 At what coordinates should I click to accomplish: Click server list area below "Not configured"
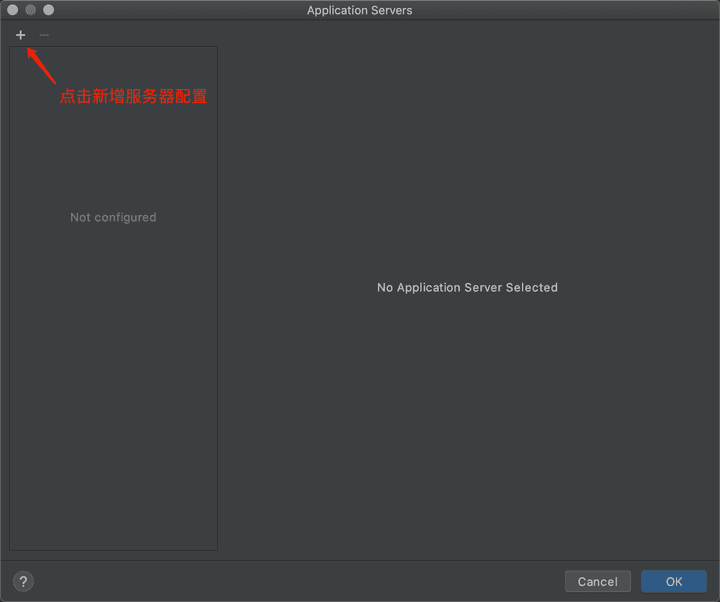tap(113, 350)
